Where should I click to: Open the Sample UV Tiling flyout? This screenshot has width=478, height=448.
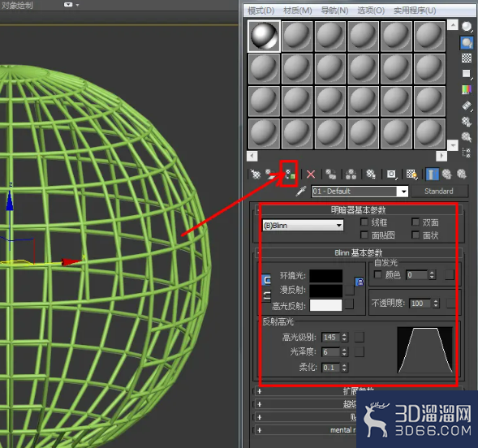click(x=467, y=74)
